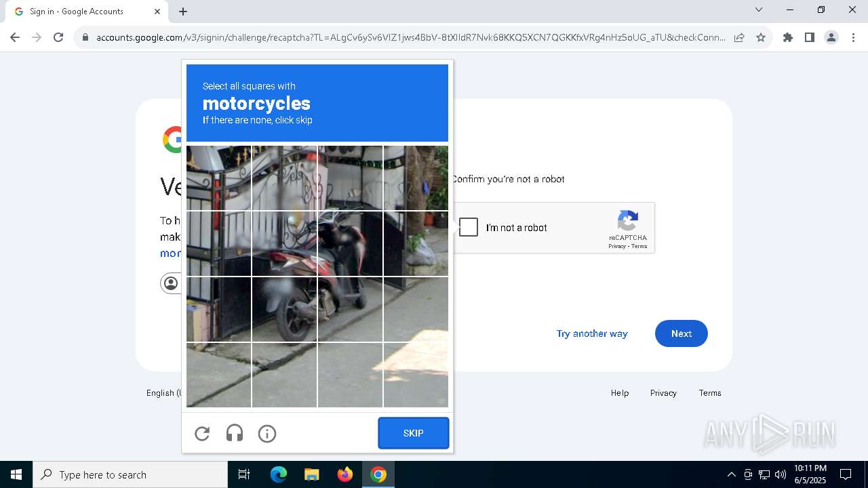
Task: Open a new tab with plus button
Action: (183, 12)
